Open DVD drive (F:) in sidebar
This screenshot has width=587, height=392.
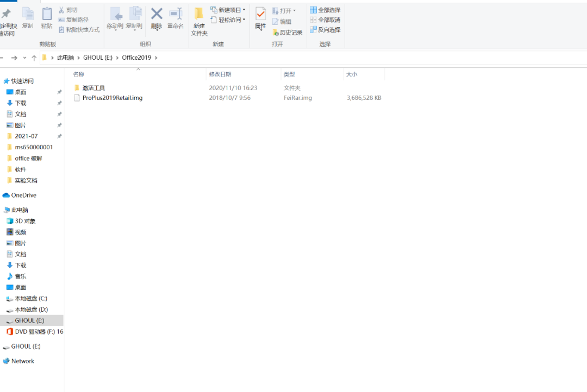(39, 332)
